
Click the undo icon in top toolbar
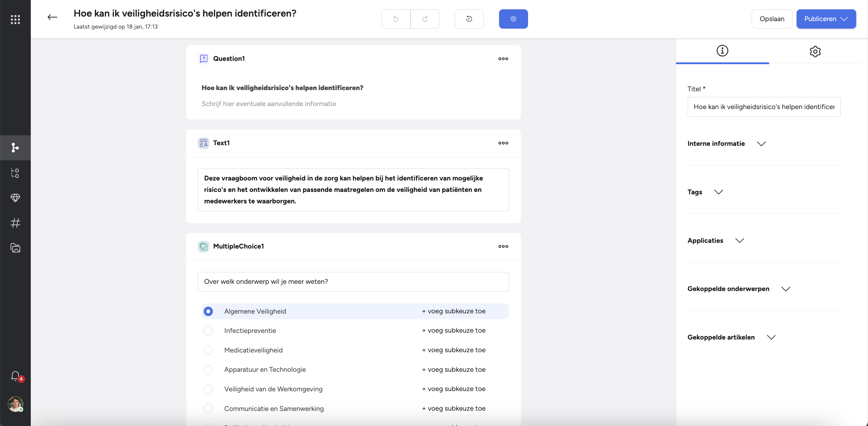[x=396, y=19]
